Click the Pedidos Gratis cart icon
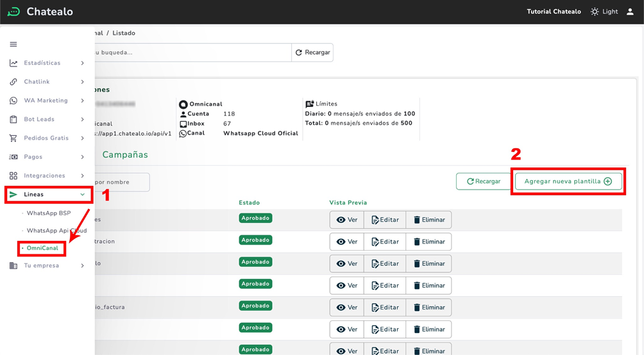This screenshot has width=644, height=355. 13,138
